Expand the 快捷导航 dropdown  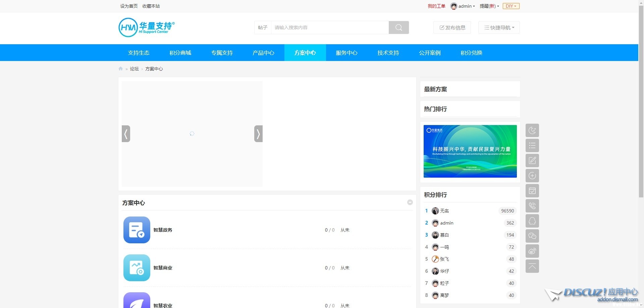(499, 27)
